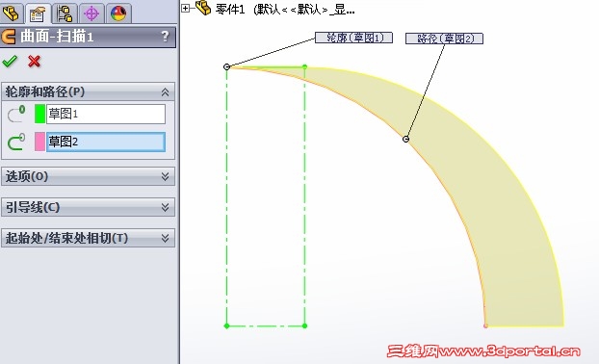Click the profile start point circle marker
The width and height of the screenshot is (599, 364).
226,66
